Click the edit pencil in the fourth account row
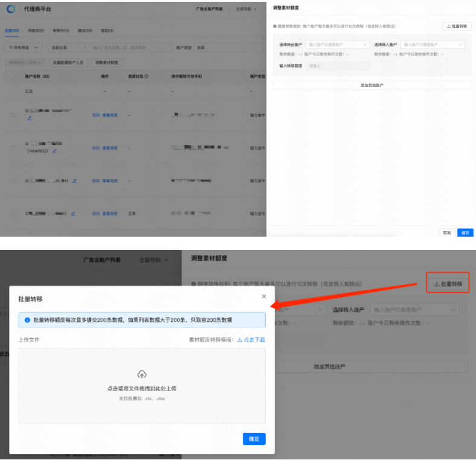The image size is (476, 460). click(x=74, y=213)
